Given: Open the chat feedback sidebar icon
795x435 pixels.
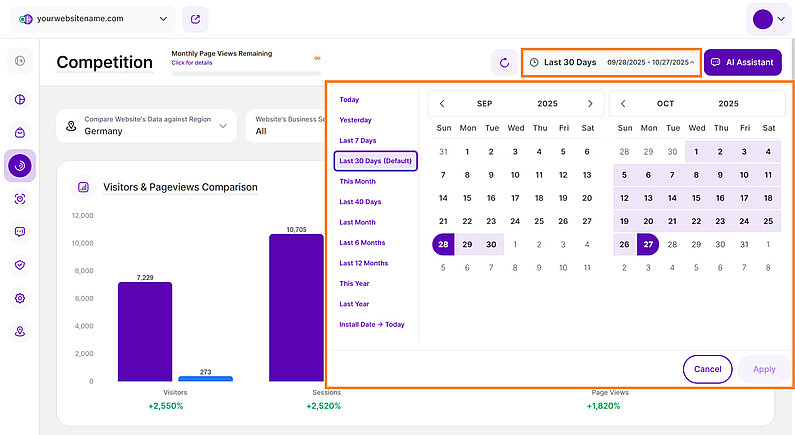Looking at the screenshot, I should (x=20, y=232).
